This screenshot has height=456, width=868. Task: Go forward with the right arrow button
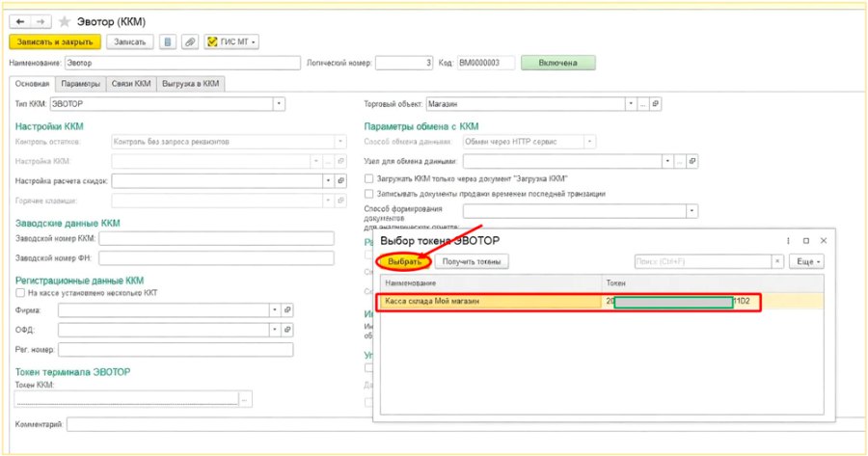(x=41, y=21)
